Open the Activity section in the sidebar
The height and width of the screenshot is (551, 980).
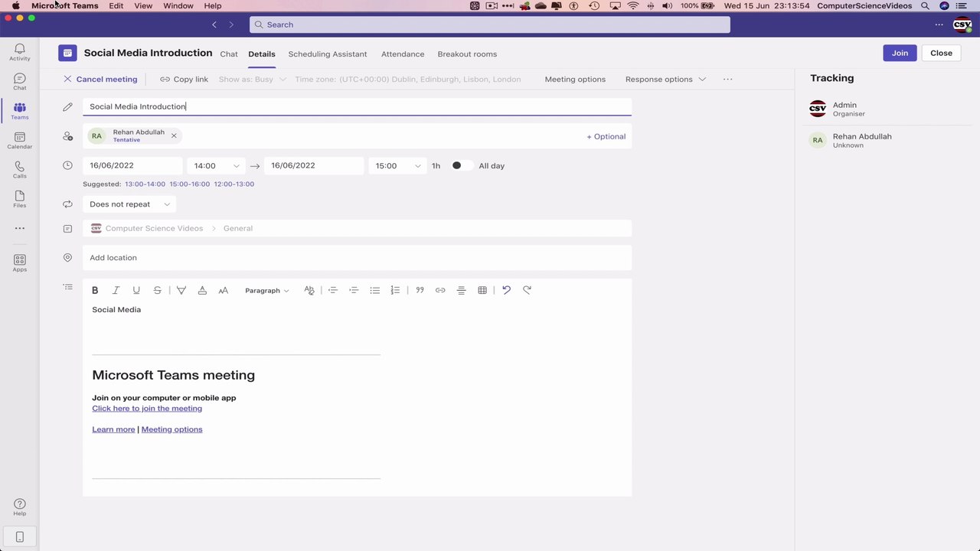(x=20, y=52)
